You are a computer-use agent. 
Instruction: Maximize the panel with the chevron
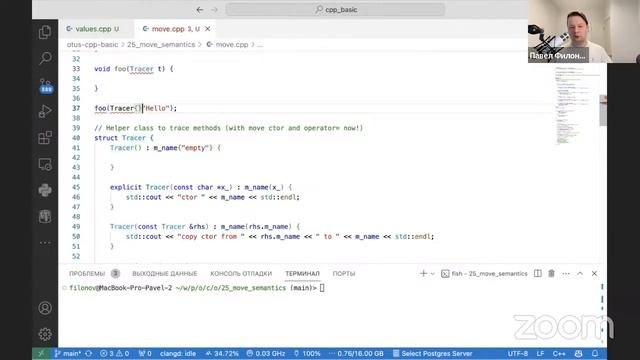pyautogui.click(x=580, y=273)
